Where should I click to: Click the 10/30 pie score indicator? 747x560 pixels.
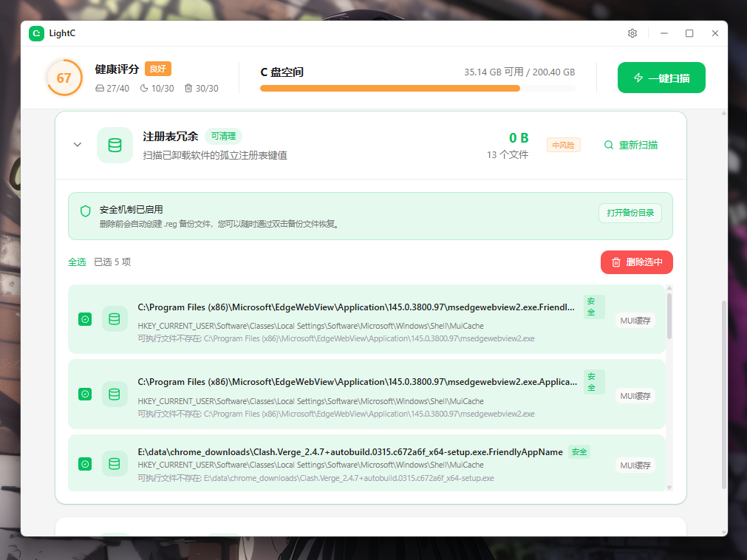(x=157, y=89)
